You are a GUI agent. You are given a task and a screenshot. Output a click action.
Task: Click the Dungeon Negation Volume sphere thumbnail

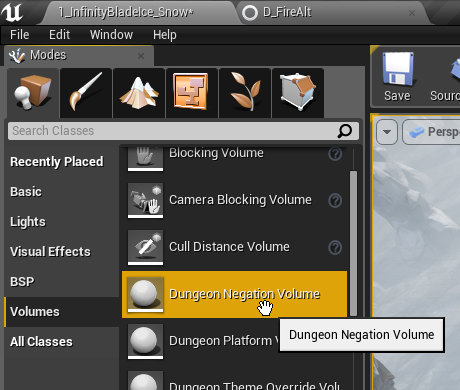click(x=145, y=294)
